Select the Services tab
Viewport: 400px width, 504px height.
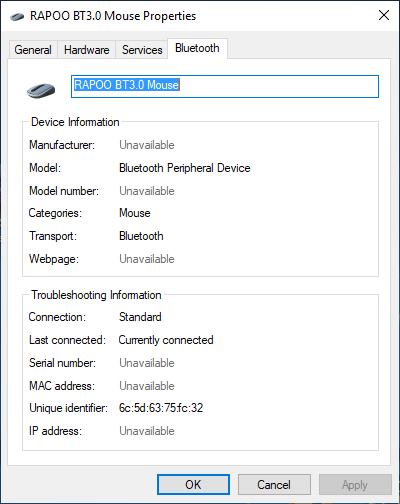pos(142,50)
